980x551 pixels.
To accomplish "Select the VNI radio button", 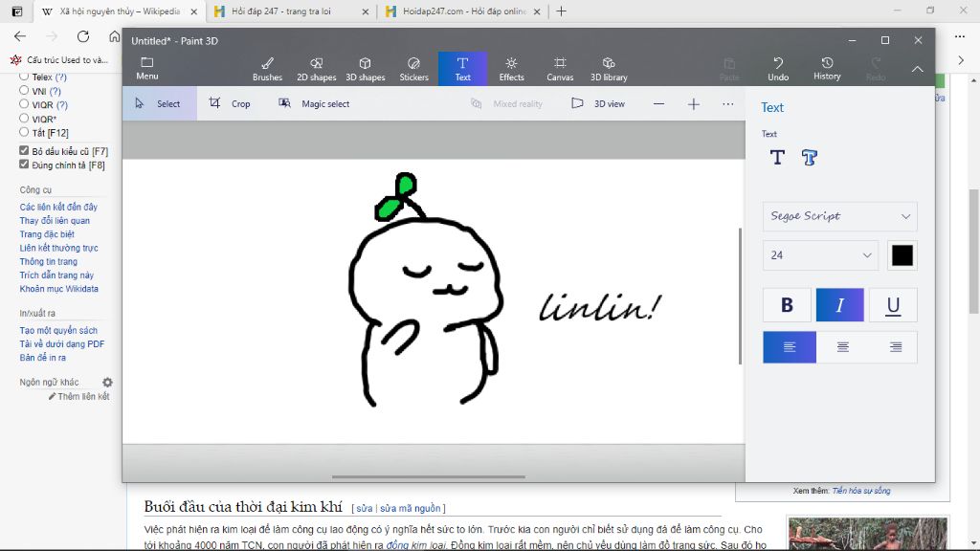I will tap(24, 91).
